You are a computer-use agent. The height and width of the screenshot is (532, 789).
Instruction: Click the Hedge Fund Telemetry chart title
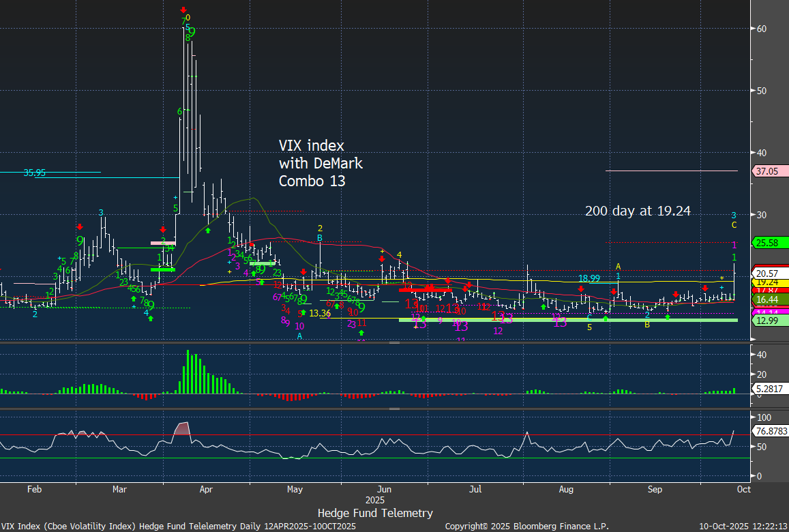point(375,513)
